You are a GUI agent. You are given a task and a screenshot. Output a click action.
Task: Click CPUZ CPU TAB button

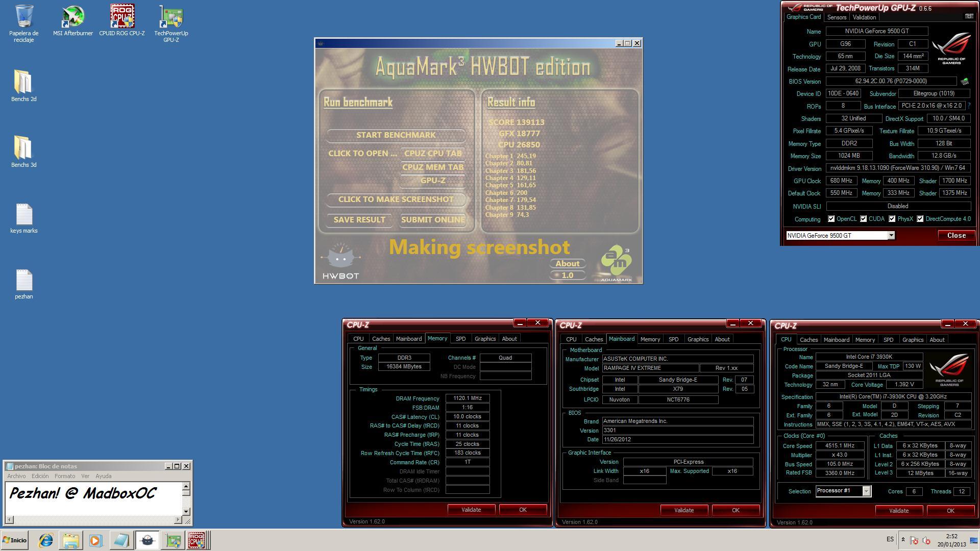(433, 154)
